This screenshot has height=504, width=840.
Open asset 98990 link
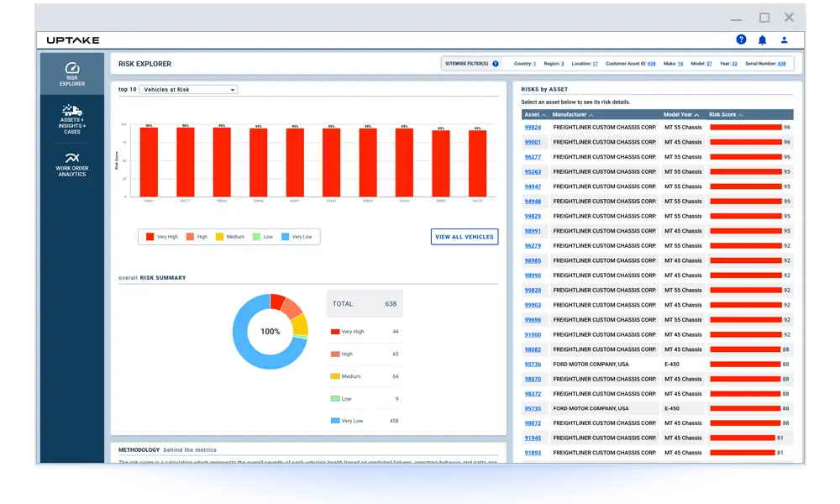(x=533, y=276)
